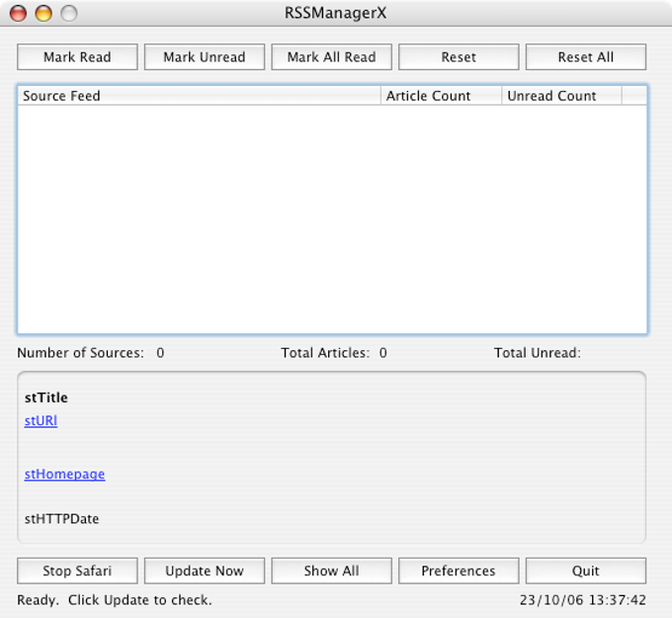Close the RSSManagerX window with red button

coord(18,13)
